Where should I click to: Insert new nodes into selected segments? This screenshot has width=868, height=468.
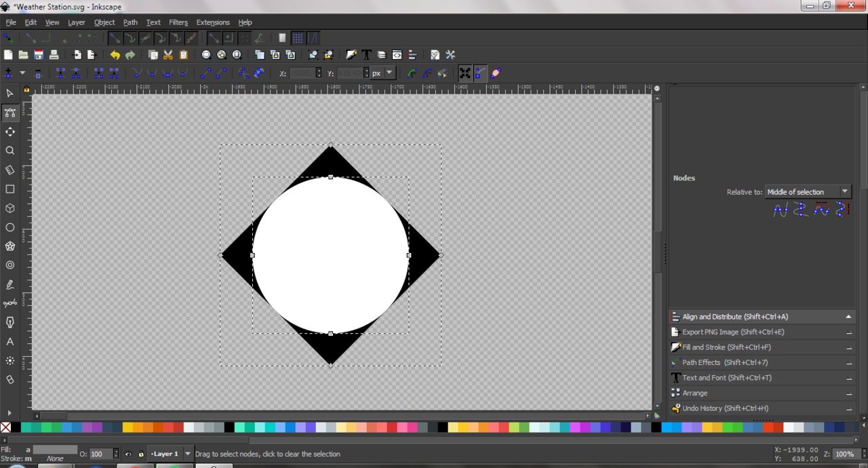(9, 73)
